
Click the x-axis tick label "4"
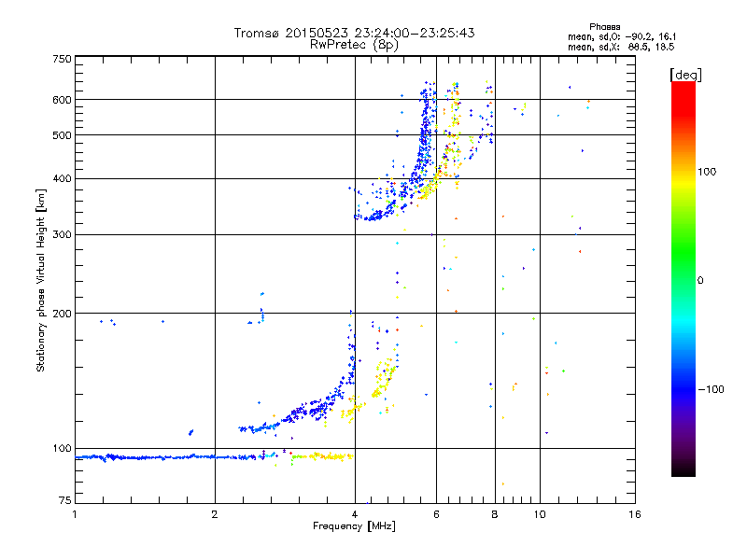pos(355,514)
